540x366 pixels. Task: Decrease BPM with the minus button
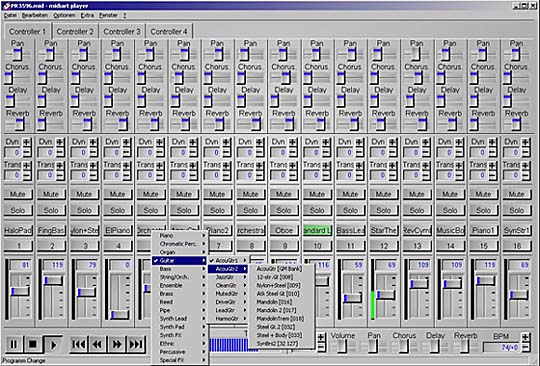pos(526,347)
